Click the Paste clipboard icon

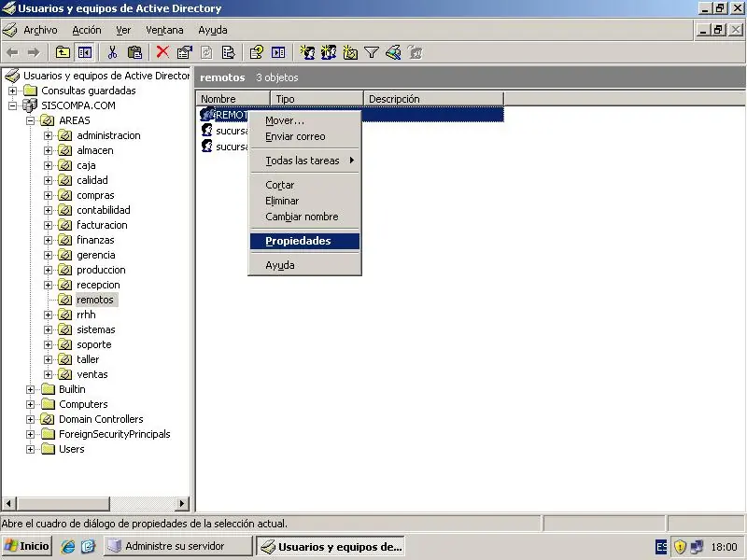click(x=134, y=52)
